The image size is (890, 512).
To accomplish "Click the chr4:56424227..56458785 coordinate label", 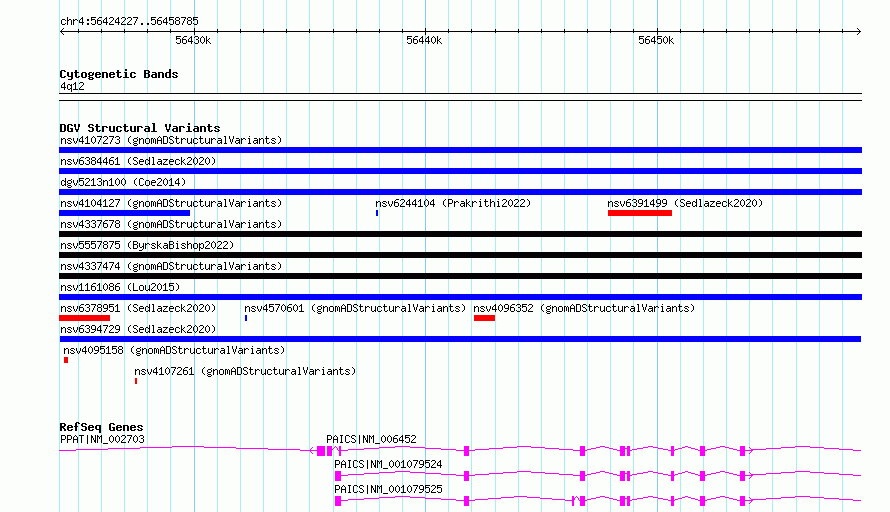I will click(129, 21).
